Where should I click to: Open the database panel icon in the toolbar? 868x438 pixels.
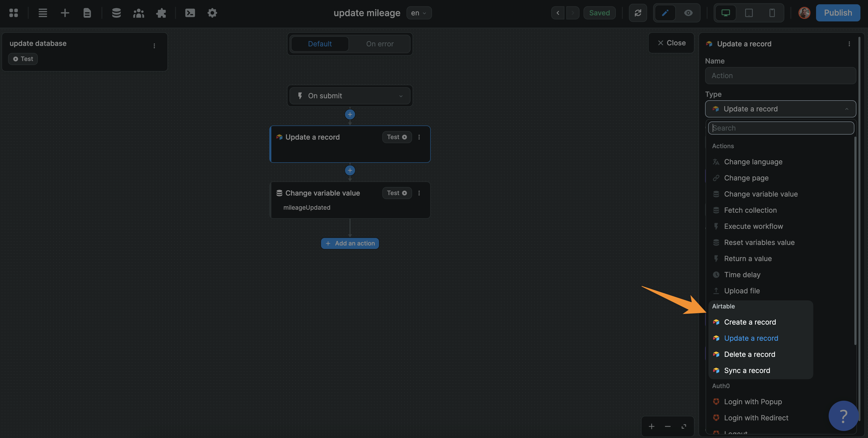tap(116, 13)
